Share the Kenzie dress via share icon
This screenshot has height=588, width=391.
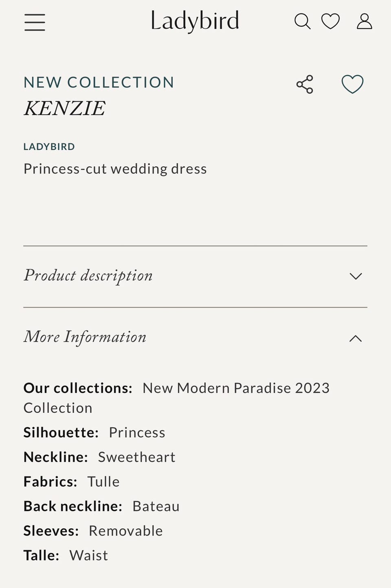pos(305,84)
